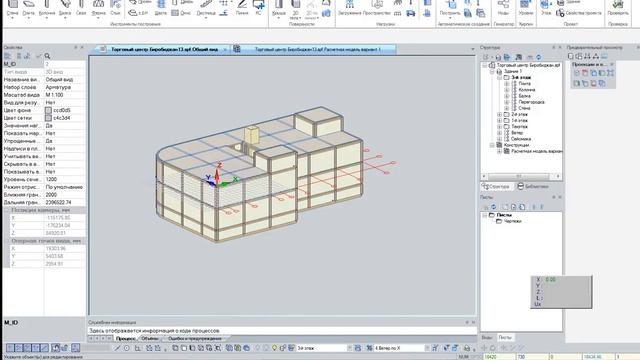640x360 pixels.
Task: Collapse the Позиция камеры section
Action: tap(7, 210)
